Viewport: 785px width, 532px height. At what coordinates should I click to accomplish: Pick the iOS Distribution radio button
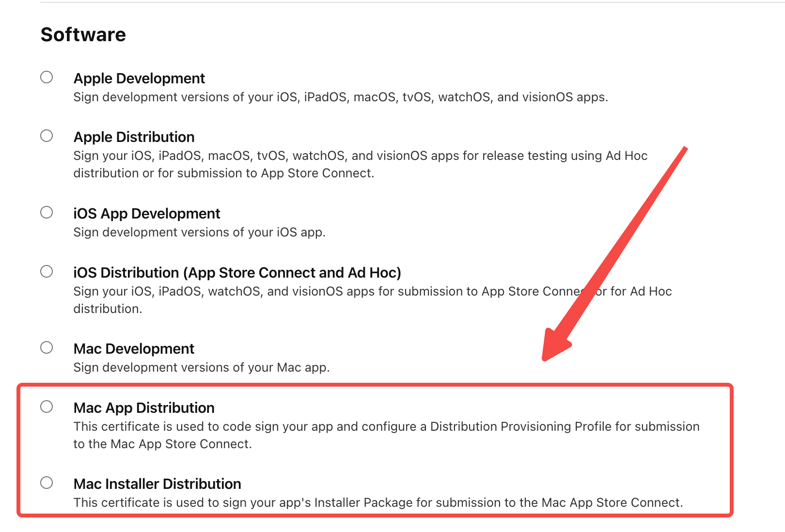coord(47,271)
